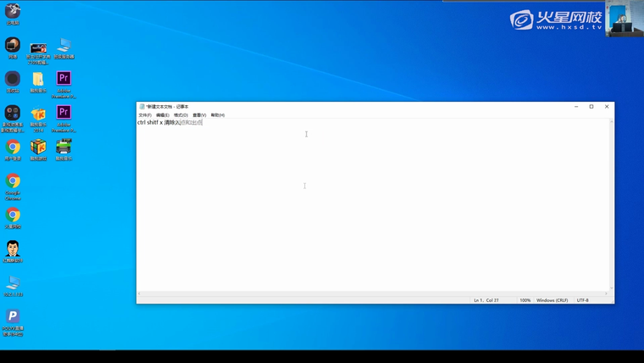Select the purple P app icon

(13, 317)
